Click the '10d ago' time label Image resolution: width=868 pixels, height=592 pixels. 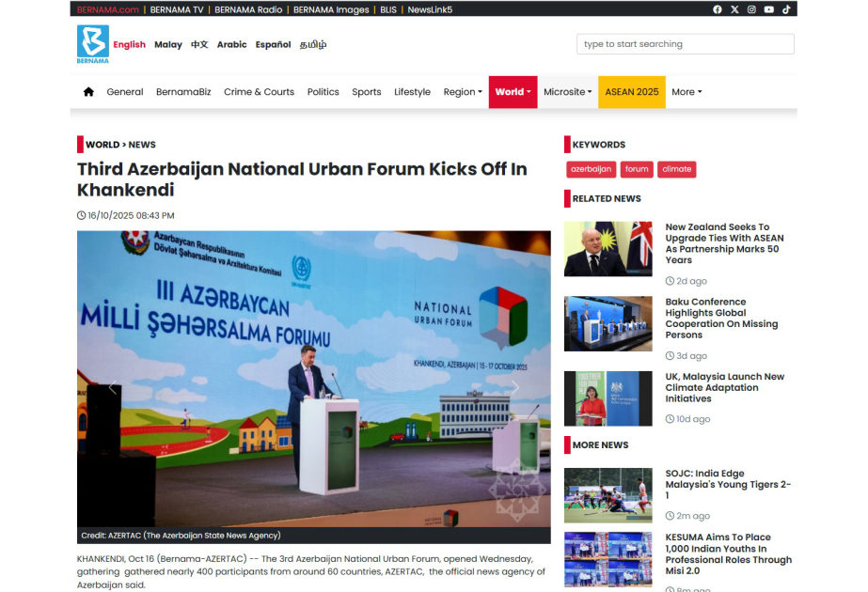click(x=693, y=419)
